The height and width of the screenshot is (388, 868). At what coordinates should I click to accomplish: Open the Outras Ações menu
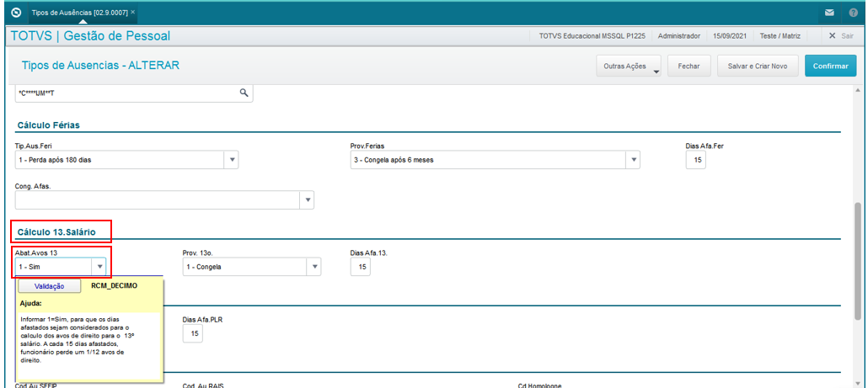coord(629,66)
